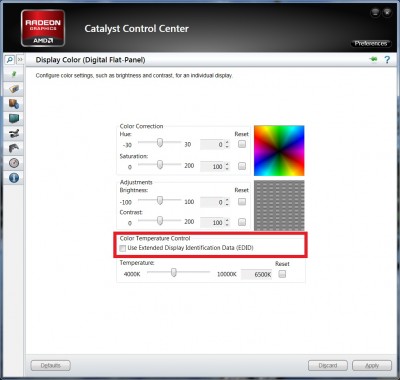Open the monitor display icon in sidebar

tap(14, 118)
